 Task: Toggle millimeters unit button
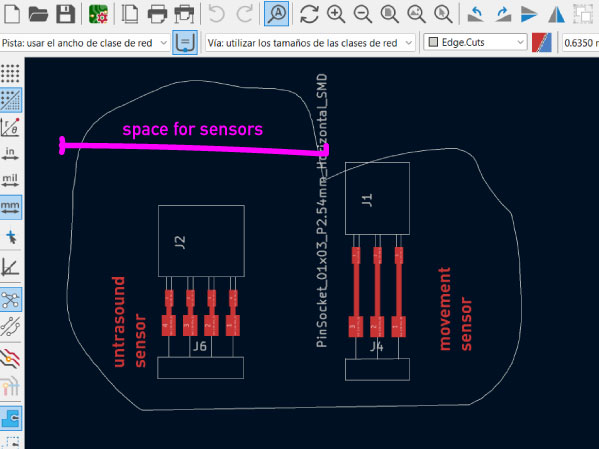coord(11,207)
